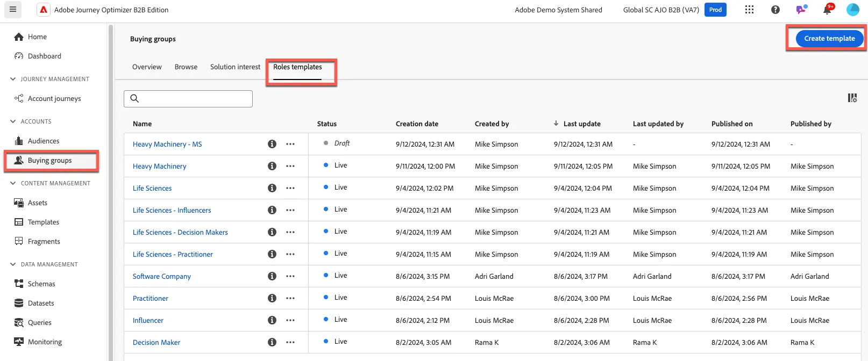
Task: Open the Heavy Machinery template link
Action: pos(160,166)
